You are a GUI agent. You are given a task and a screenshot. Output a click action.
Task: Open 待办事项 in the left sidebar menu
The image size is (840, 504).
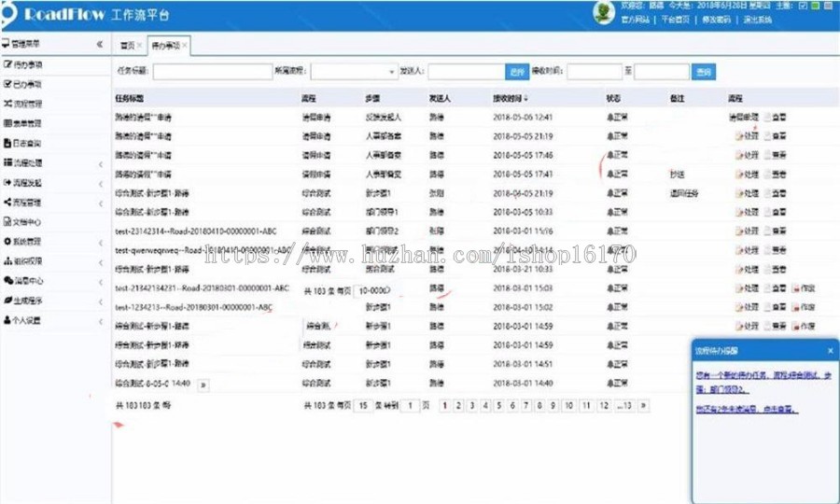[x=23, y=64]
